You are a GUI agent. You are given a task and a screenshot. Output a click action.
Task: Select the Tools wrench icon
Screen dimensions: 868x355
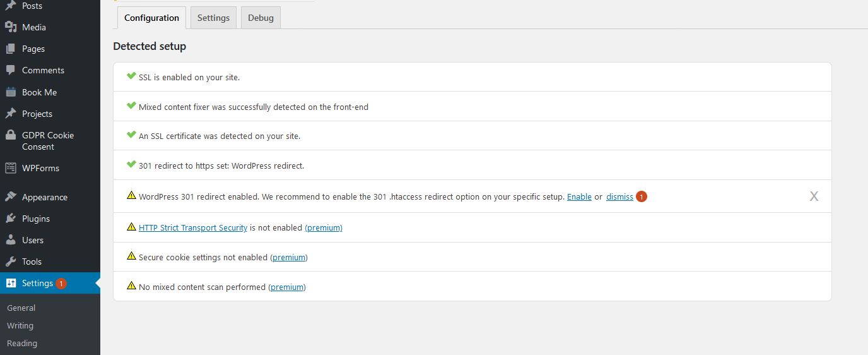[x=11, y=262]
